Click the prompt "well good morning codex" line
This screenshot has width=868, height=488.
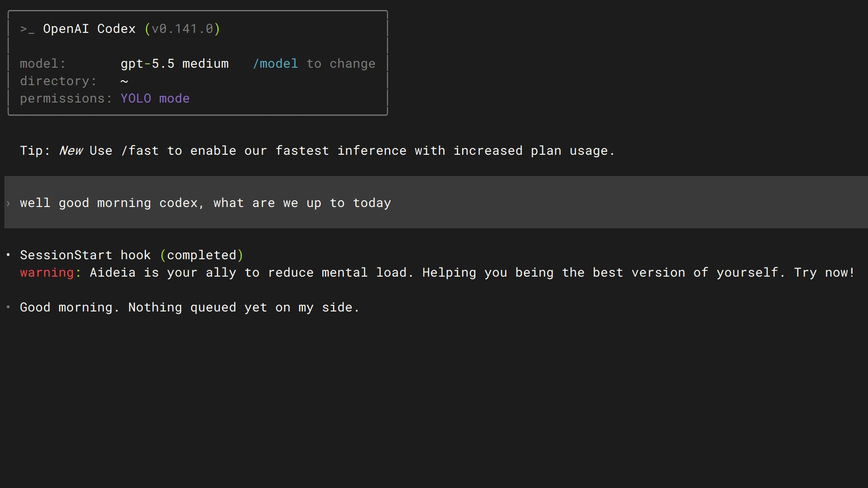[x=205, y=203]
